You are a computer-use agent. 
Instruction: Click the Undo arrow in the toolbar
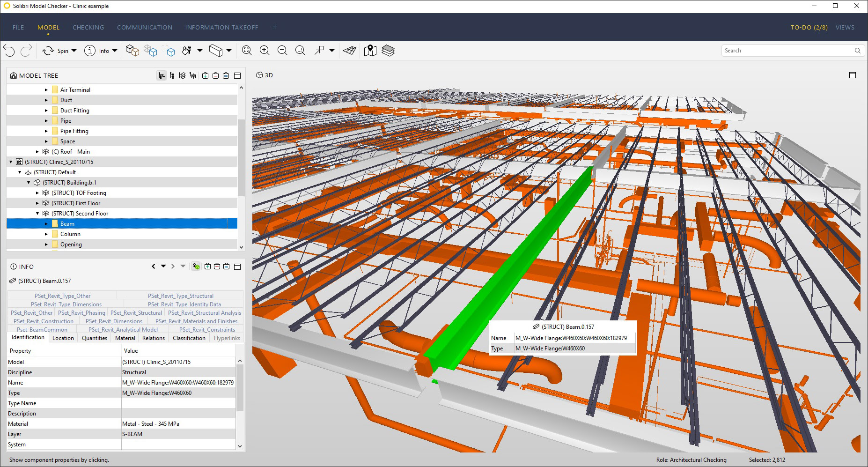9,51
